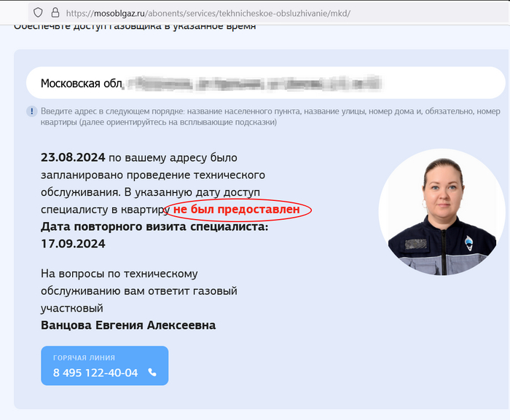Viewport: 510px width, 420px height.
Task: Click the flame logo on specialist's uniform
Action: [x=468, y=243]
